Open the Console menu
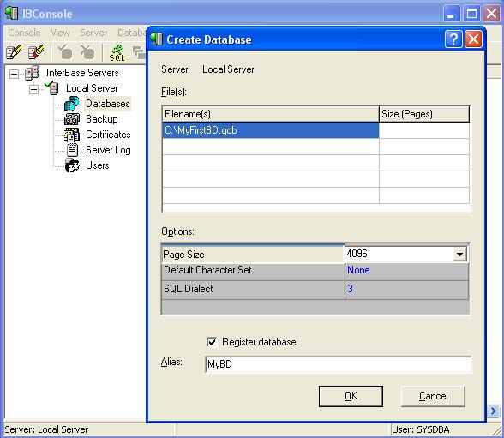 (x=24, y=33)
